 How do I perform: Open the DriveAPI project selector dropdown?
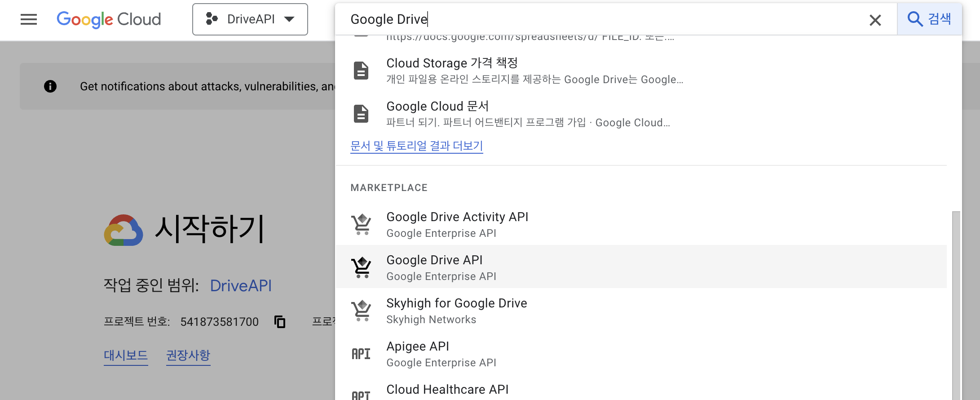[x=250, y=19]
